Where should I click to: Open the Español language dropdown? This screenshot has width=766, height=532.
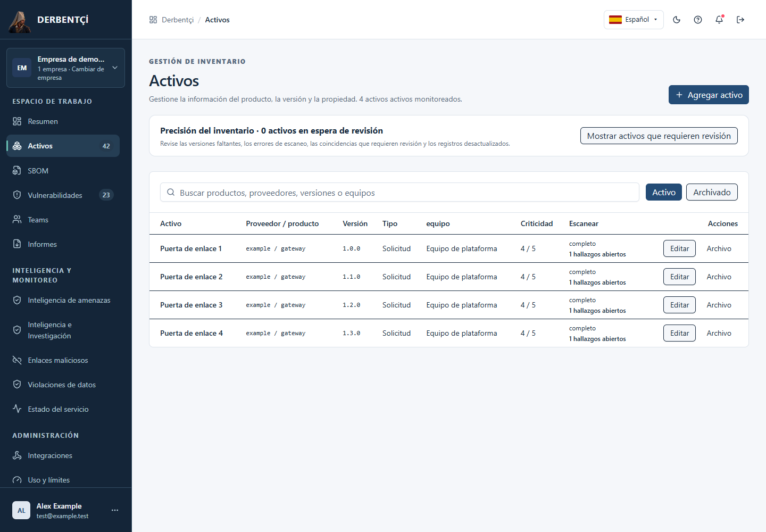(x=634, y=20)
